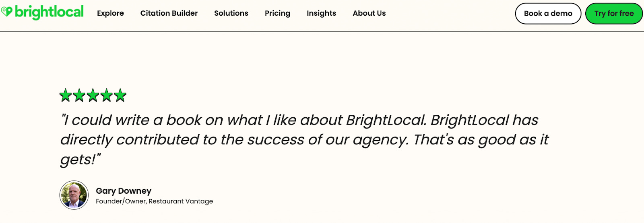644x223 pixels.
Task: Click the BrightLocal heart-pin logo icon
Action: 6,11
